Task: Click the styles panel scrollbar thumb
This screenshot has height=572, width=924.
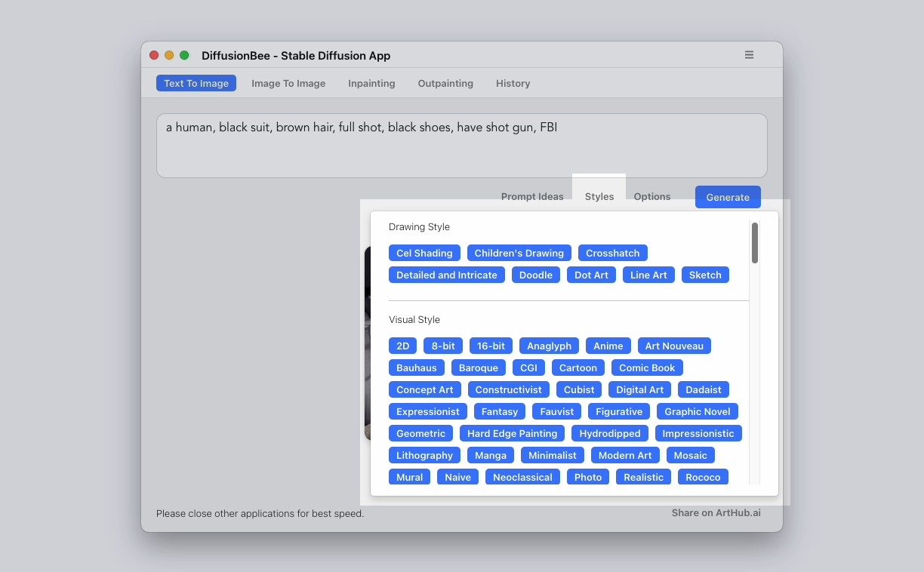Action: [755, 242]
